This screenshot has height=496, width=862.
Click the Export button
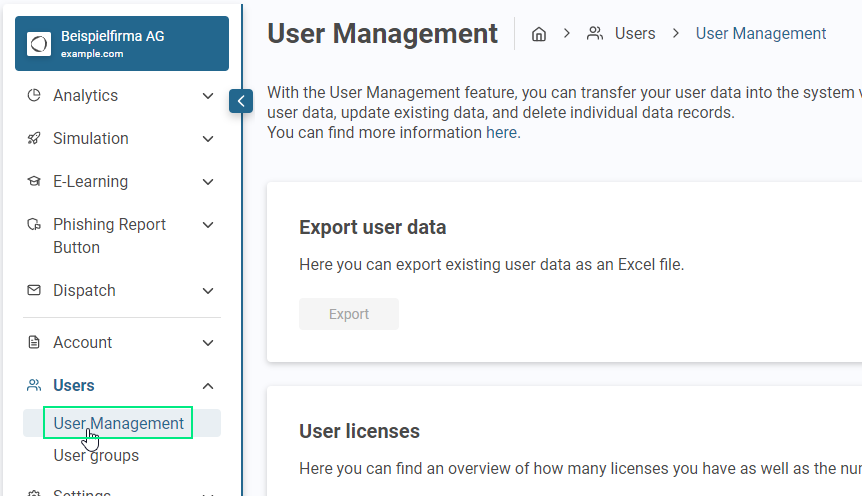pyautogui.click(x=349, y=314)
